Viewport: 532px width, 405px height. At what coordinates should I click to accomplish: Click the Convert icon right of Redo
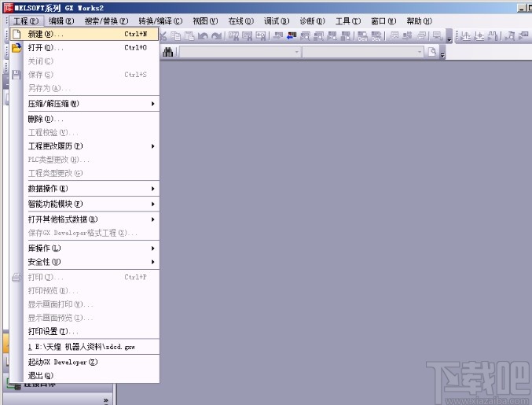coord(233,35)
